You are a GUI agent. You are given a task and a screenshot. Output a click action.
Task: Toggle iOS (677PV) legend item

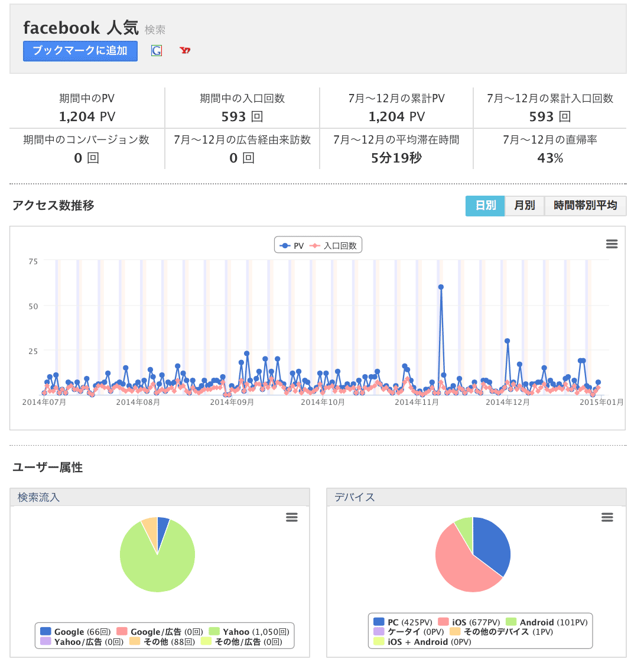(x=469, y=622)
